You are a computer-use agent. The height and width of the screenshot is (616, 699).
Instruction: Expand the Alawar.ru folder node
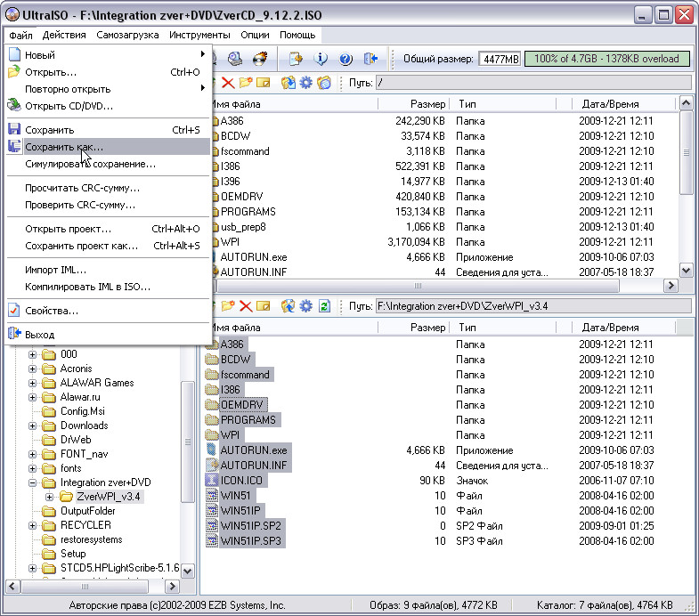pyautogui.click(x=32, y=398)
